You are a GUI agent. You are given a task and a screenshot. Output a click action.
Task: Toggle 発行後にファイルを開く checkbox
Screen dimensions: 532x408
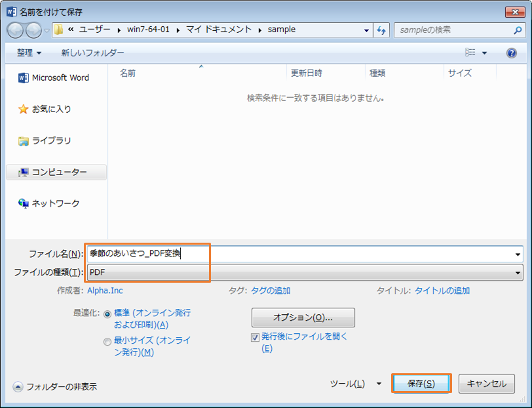point(255,337)
